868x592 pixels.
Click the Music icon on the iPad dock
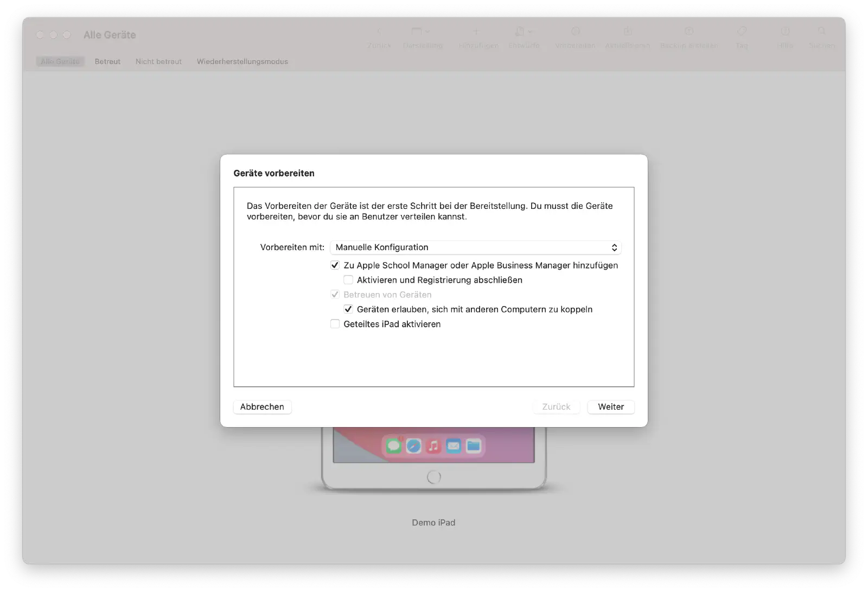(433, 446)
